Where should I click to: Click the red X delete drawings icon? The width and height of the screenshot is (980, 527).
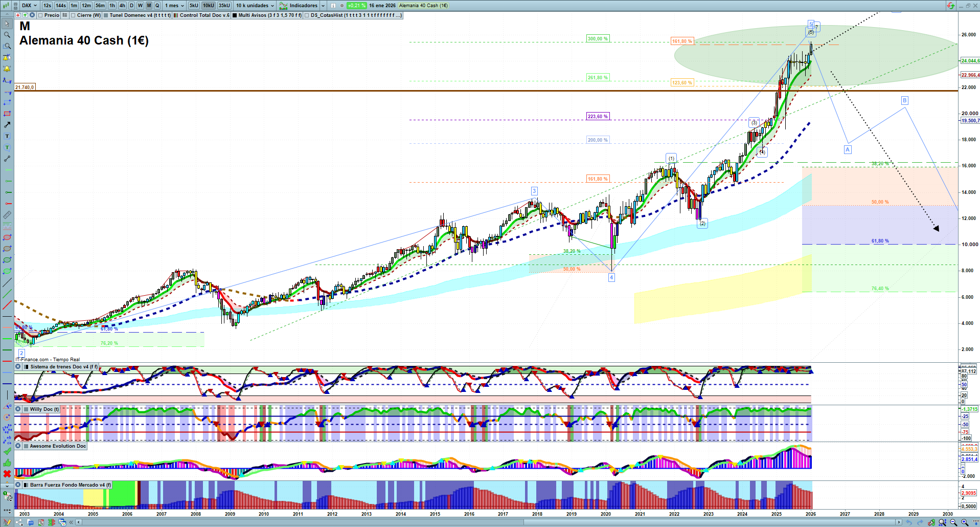7,474
